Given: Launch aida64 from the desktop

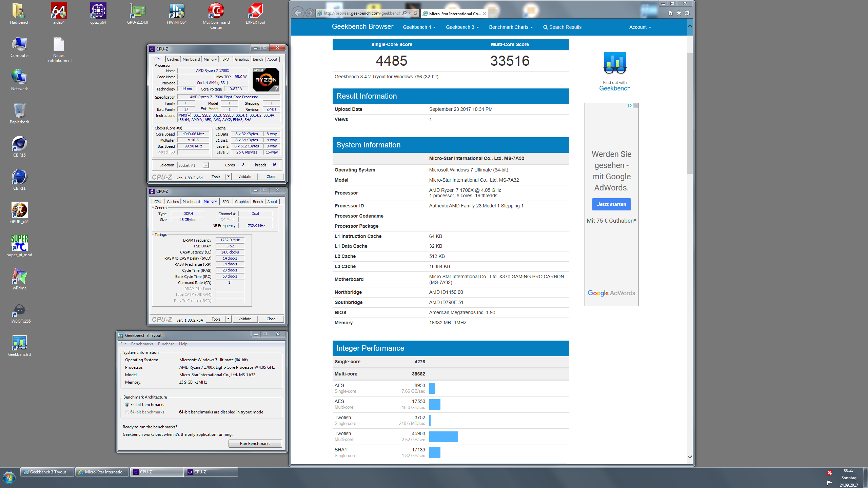Looking at the screenshot, I should coord(59,14).
